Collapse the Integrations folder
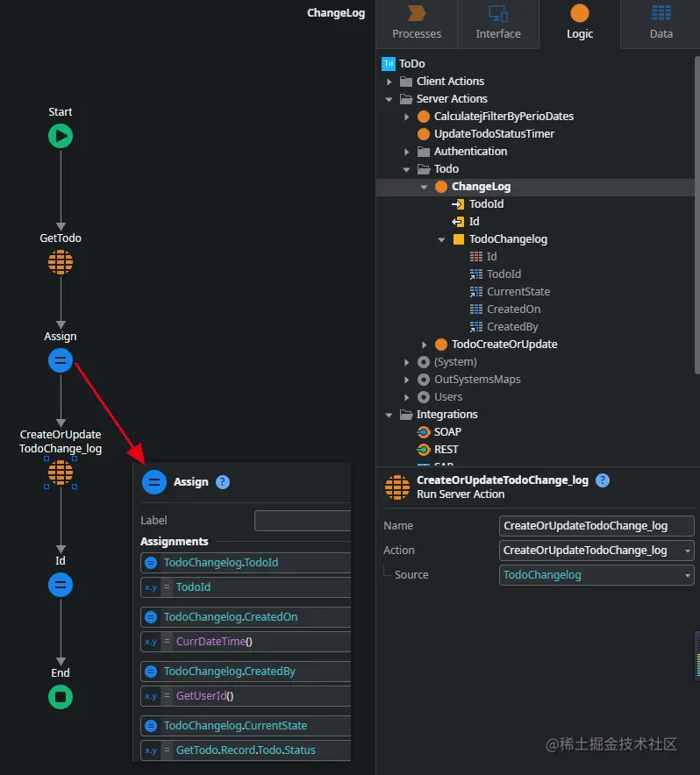 tap(389, 415)
